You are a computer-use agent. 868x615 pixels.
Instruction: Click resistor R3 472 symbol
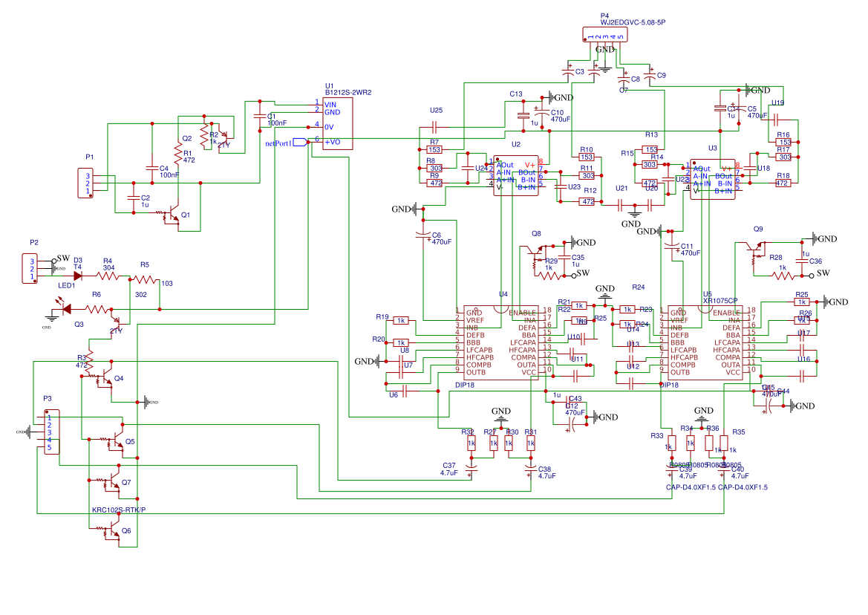pos(91,362)
